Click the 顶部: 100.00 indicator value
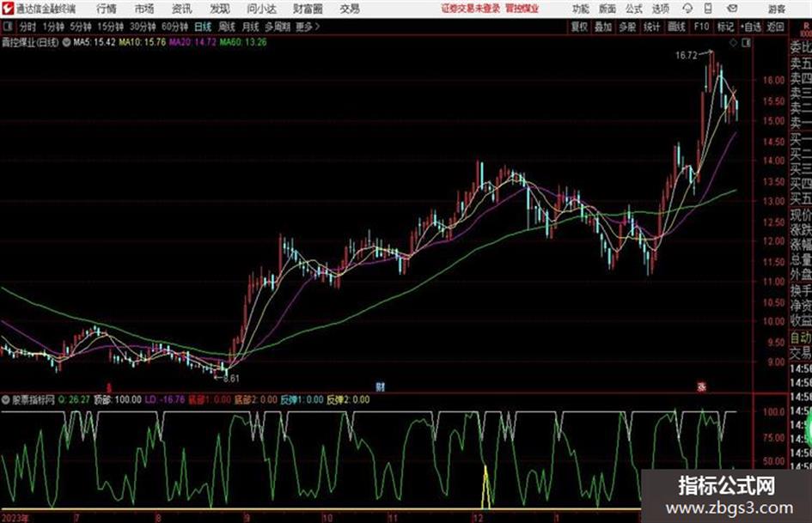Image resolution: width=812 pixels, height=523 pixels. [x=118, y=399]
